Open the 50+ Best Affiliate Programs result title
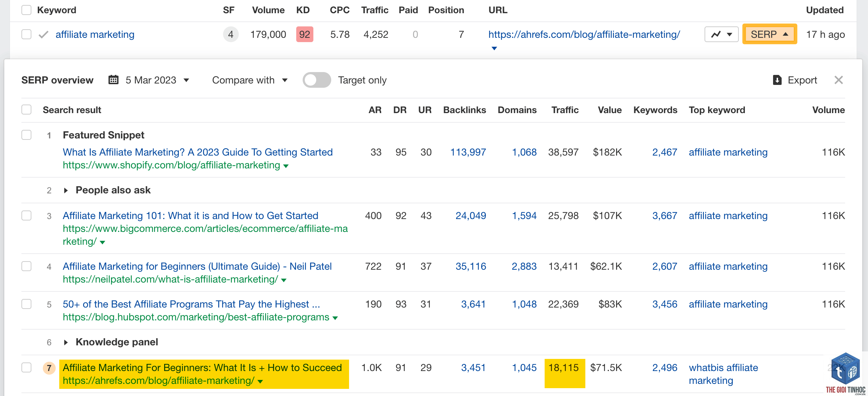Image resolution: width=868 pixels, height=396 pixels. [x=191, y=304]
